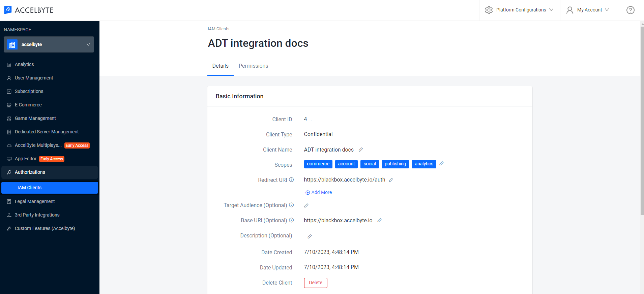This screenshot has width=644, height=294.
Task: Open AccelByte Multiplayer Early Access item
Action: tap(49, 145)
